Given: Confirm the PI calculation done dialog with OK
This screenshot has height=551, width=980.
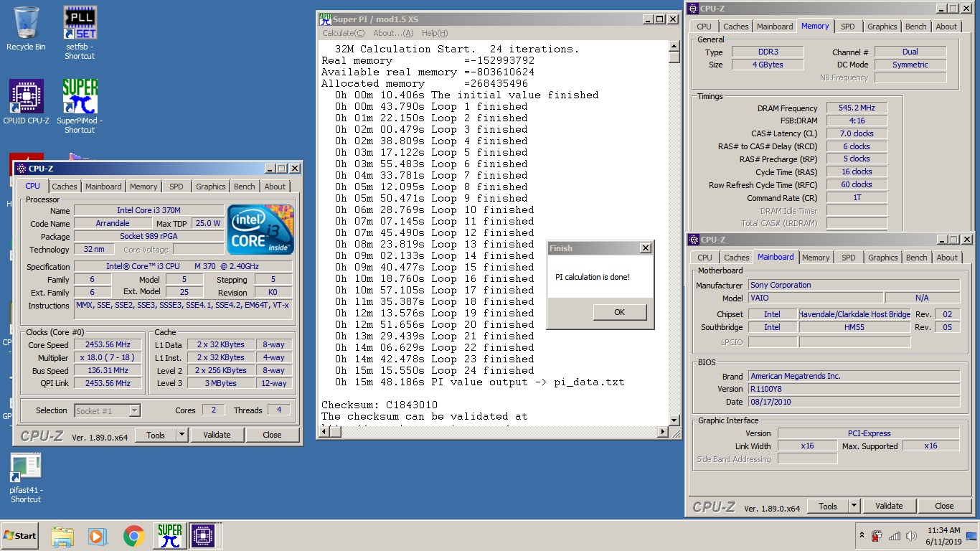Looking at the screenshot, I should 620,312.
